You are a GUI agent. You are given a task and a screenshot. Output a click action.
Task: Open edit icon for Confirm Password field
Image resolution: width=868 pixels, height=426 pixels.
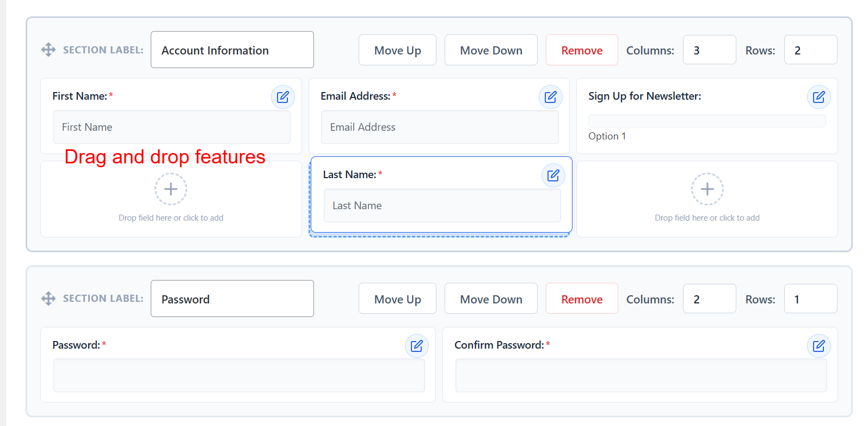(x=819, y=346)
